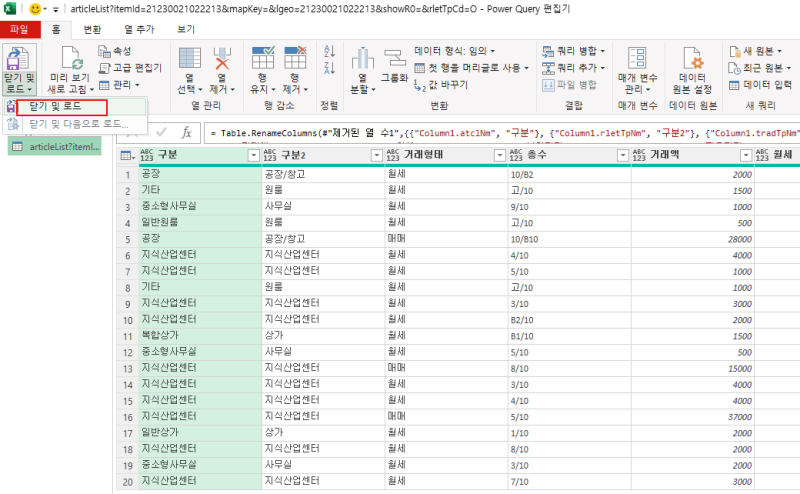Click the Remove Columns (열 제거) icon

click(221, 58)
